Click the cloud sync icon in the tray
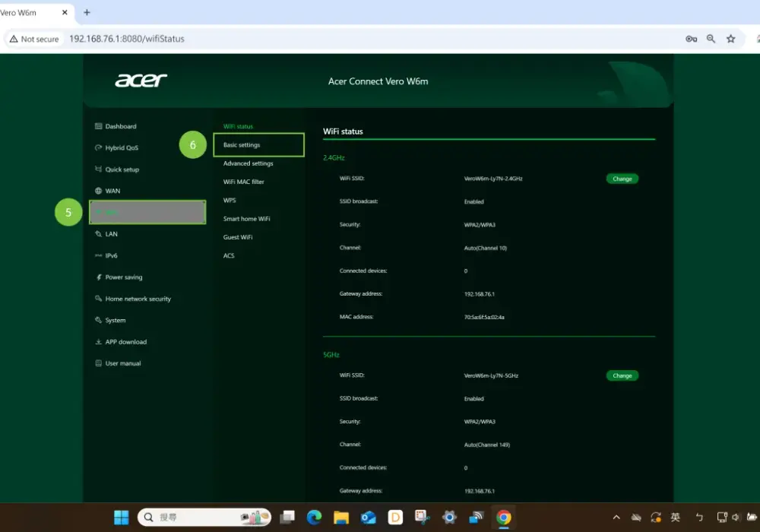 click(x=636, y=518)
